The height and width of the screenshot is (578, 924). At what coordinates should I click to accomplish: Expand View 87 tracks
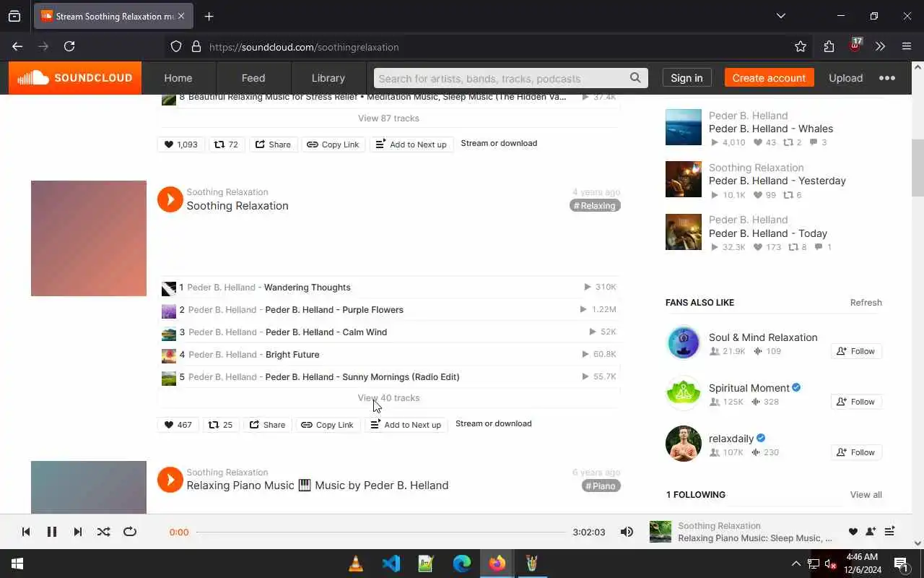click(388, 118)
